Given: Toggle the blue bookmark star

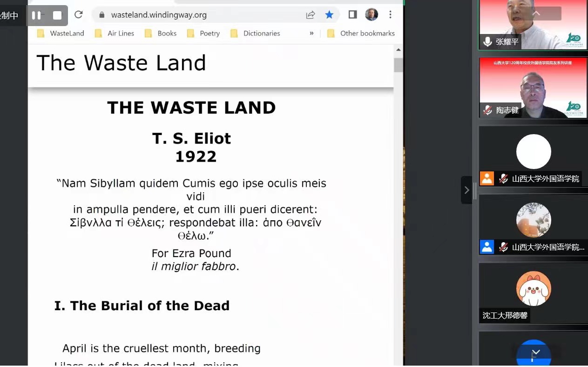Looking at the screenshot, I should [329, 15].
